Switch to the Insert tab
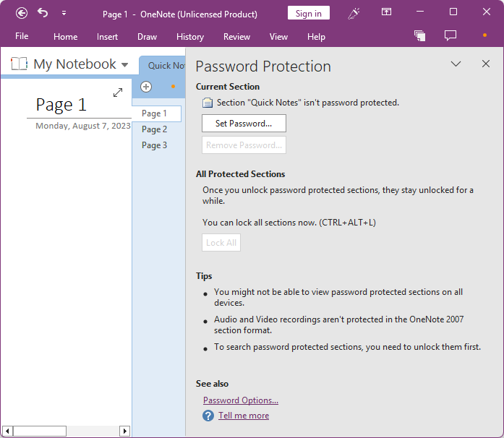 [107, 37]
